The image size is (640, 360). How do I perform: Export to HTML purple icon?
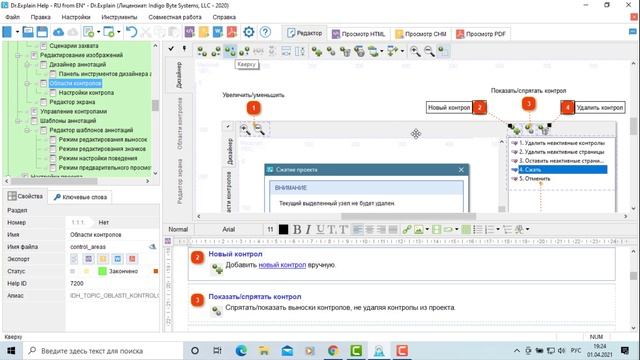pos(190,32)
